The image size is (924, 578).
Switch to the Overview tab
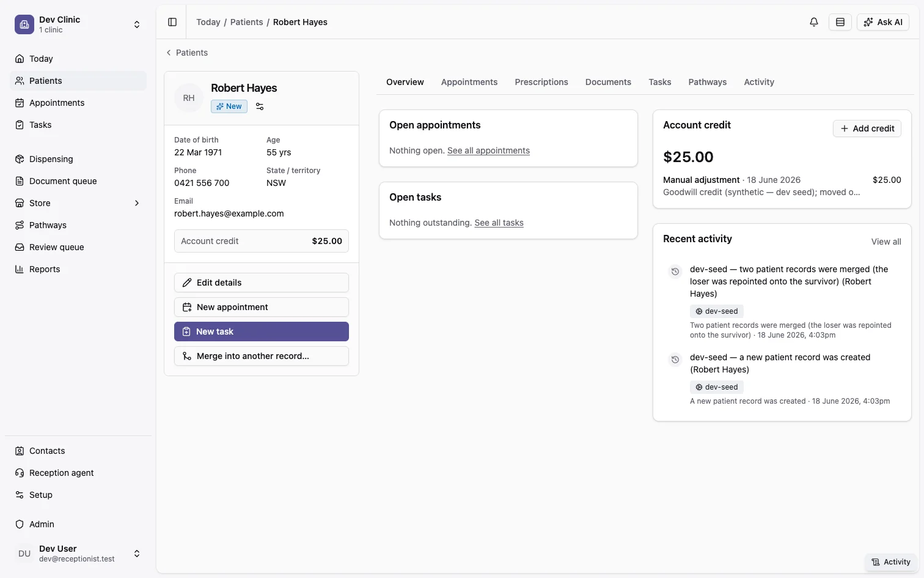click(x=405, y=82)
